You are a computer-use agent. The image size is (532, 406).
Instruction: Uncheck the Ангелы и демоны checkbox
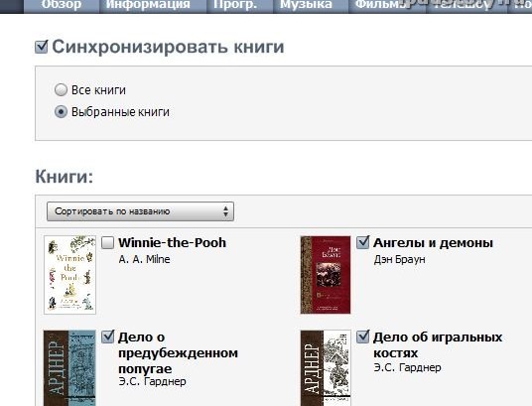point(362,242)
